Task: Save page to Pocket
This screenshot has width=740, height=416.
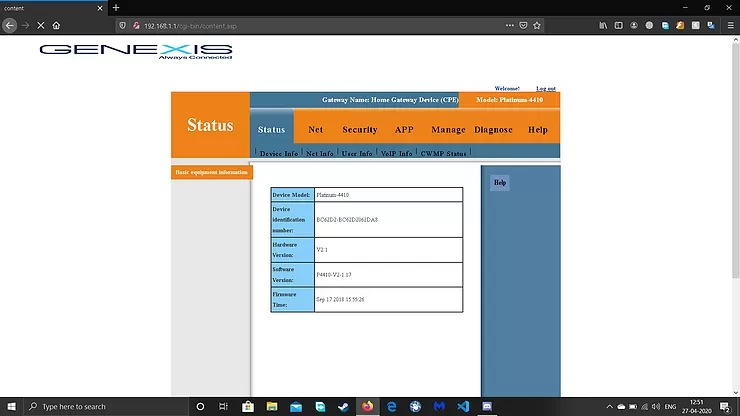Action: coord(523,25)
